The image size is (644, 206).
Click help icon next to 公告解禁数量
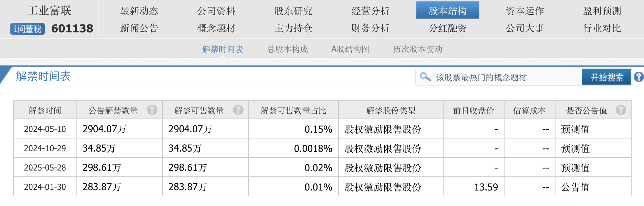(x=152, y=110)
